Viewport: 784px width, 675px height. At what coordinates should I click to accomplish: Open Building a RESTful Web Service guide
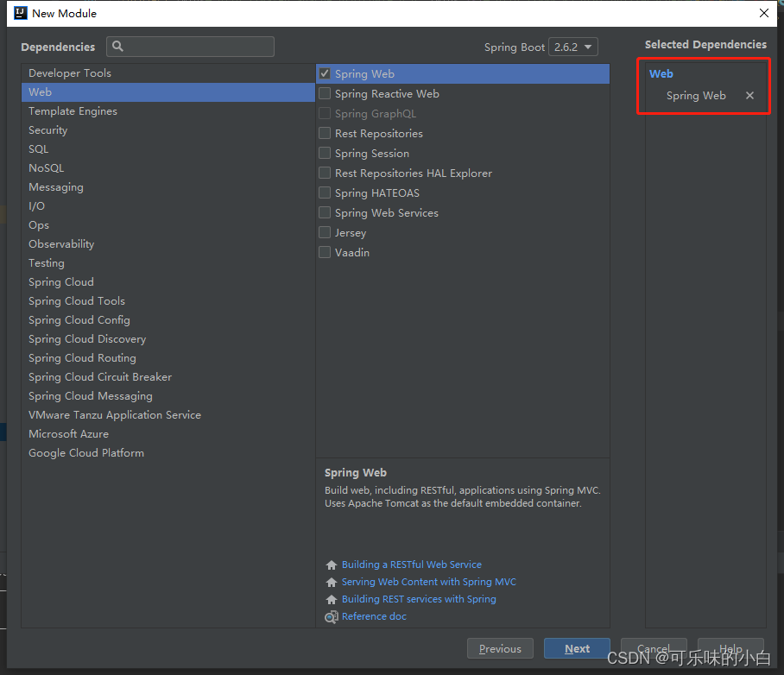pyautogui.click(x=412, y=565)
